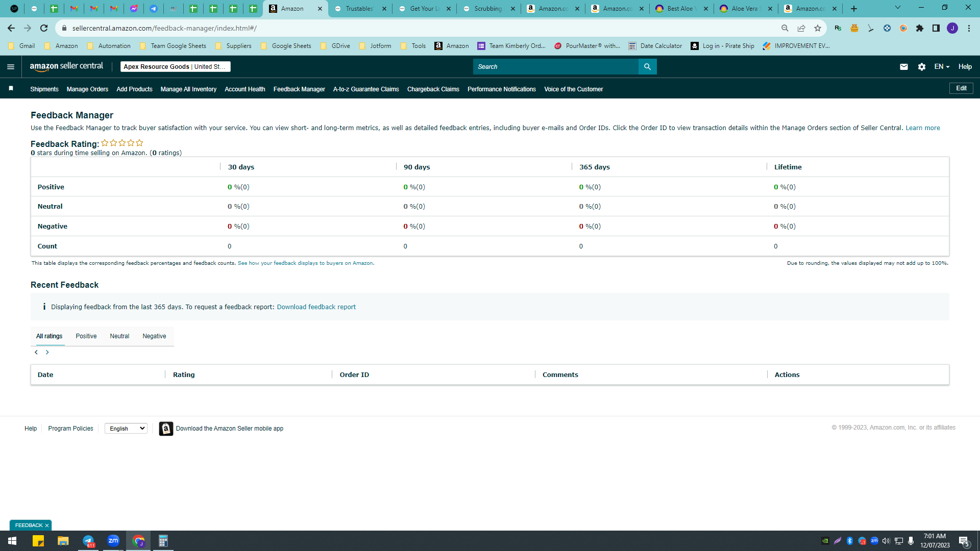Open File Explorer from taskbar
980x551 pixels.
pyautogui.click(x=63, y=541)
